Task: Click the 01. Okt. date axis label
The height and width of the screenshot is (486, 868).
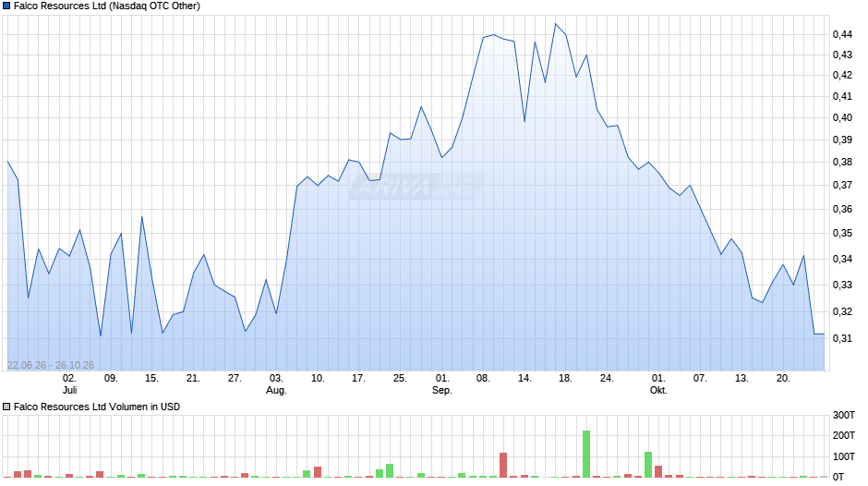Action: [658, 384]
